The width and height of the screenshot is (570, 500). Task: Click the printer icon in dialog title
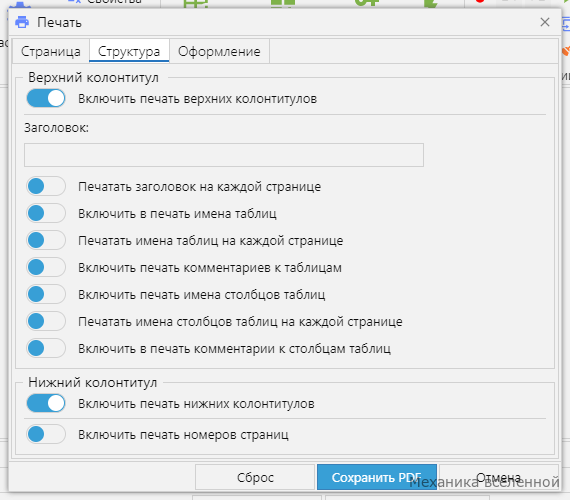[x=22, y=23]
